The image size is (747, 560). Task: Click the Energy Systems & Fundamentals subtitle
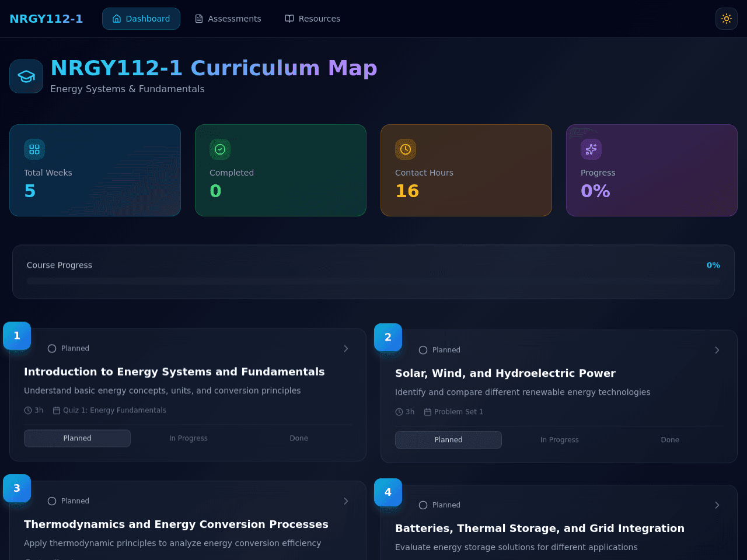click(127, 89)
